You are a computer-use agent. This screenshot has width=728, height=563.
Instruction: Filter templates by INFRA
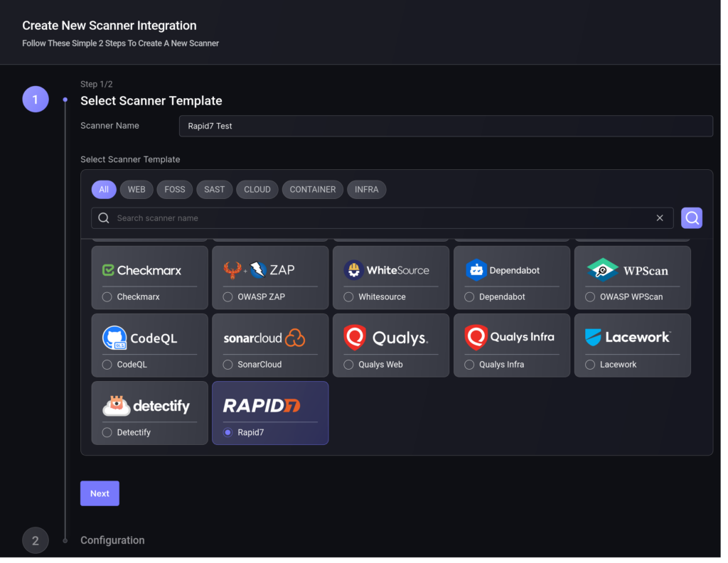click(x=367, y=189)
